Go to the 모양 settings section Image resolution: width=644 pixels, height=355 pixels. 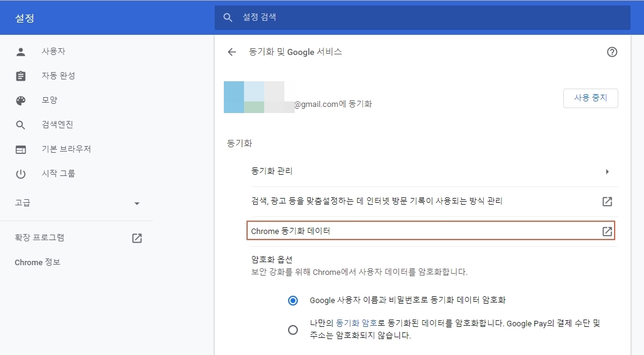click(50, 100)
